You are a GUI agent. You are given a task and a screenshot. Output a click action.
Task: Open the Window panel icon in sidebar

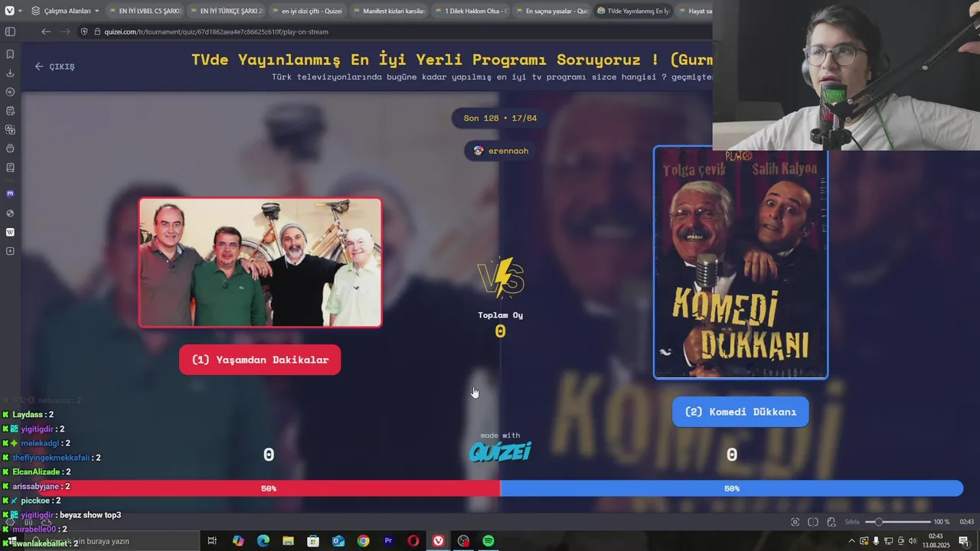pyautogui.click(x=10, y=148)
